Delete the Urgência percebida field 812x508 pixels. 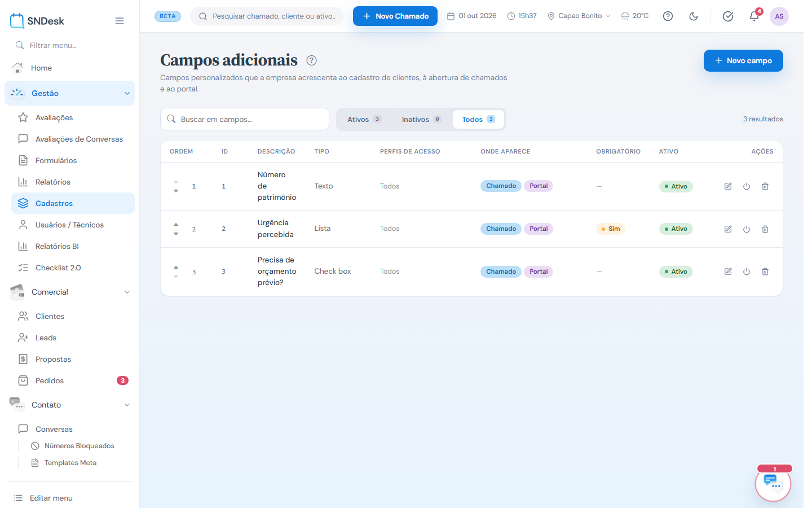[765, 229]
